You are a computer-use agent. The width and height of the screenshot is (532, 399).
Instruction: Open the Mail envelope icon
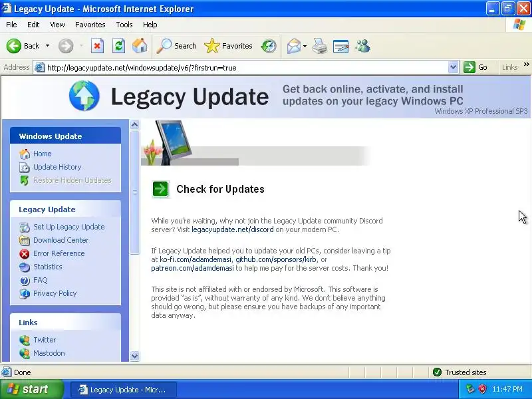294,46
